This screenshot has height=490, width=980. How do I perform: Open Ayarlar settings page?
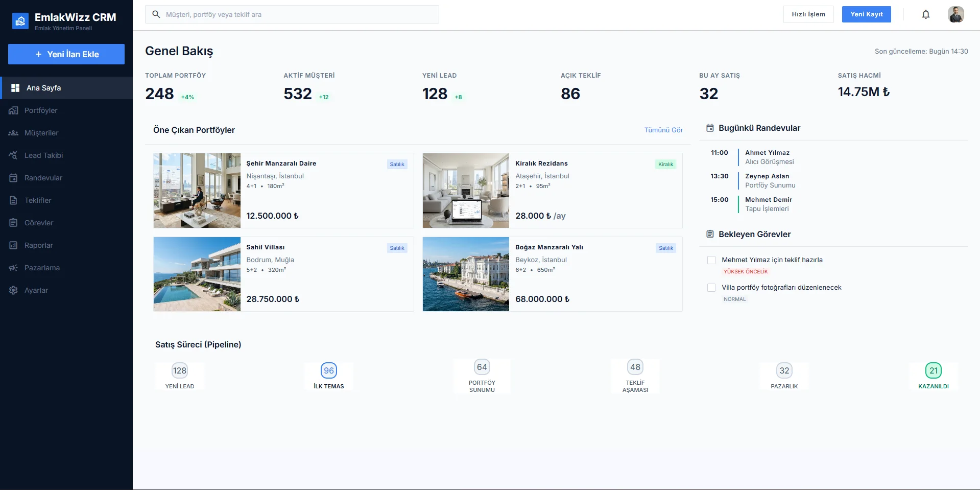pyautogui.click(x=66, y=290)
